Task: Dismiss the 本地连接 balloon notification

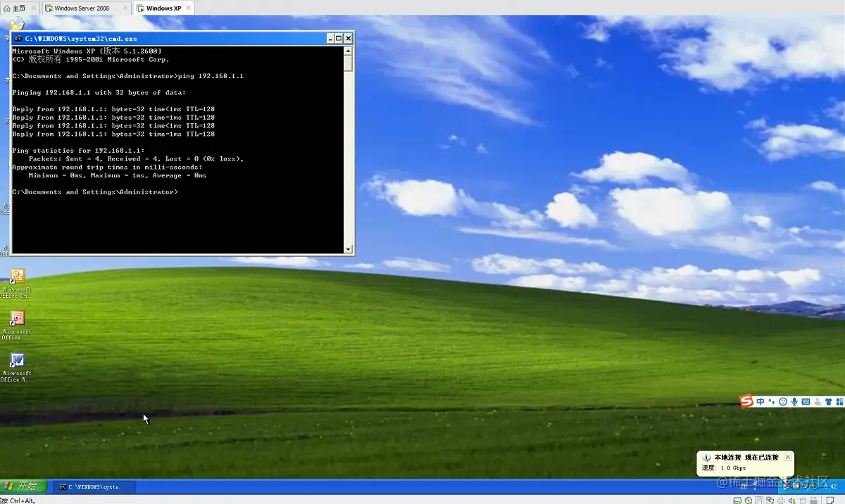Action: (788, 457)
